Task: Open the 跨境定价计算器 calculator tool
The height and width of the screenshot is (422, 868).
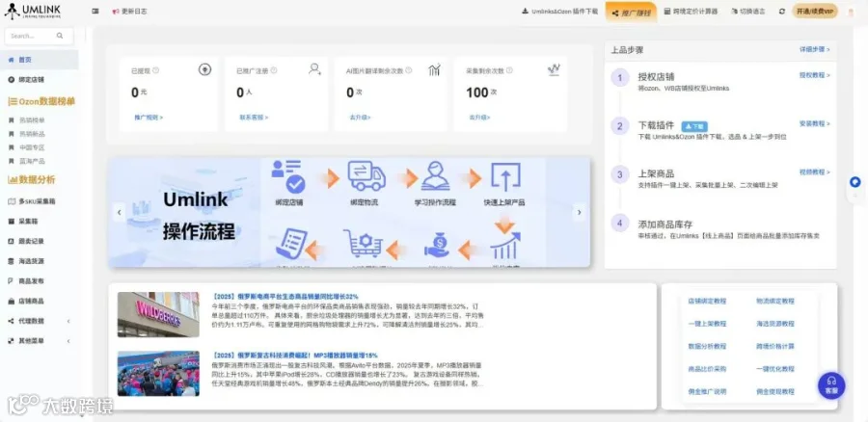Action: (691, 11)
